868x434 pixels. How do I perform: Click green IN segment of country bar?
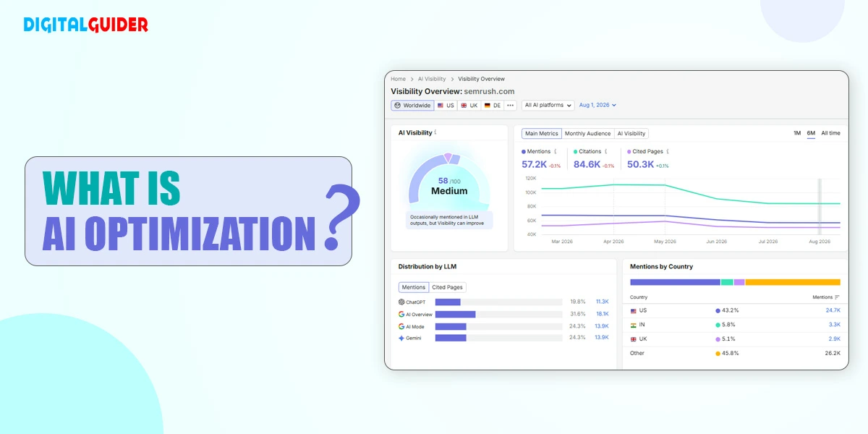click(727, 282)
